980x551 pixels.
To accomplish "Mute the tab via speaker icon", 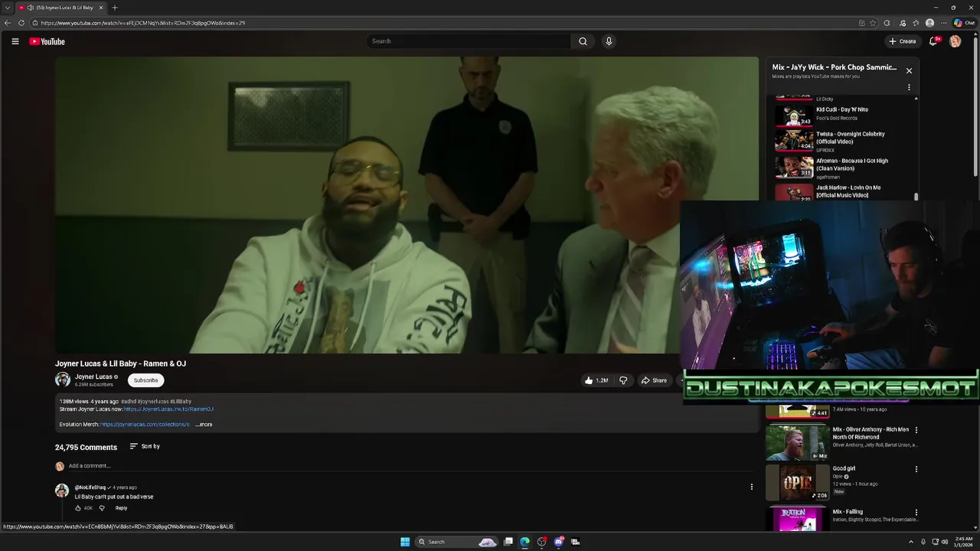I will coord(31,8).
